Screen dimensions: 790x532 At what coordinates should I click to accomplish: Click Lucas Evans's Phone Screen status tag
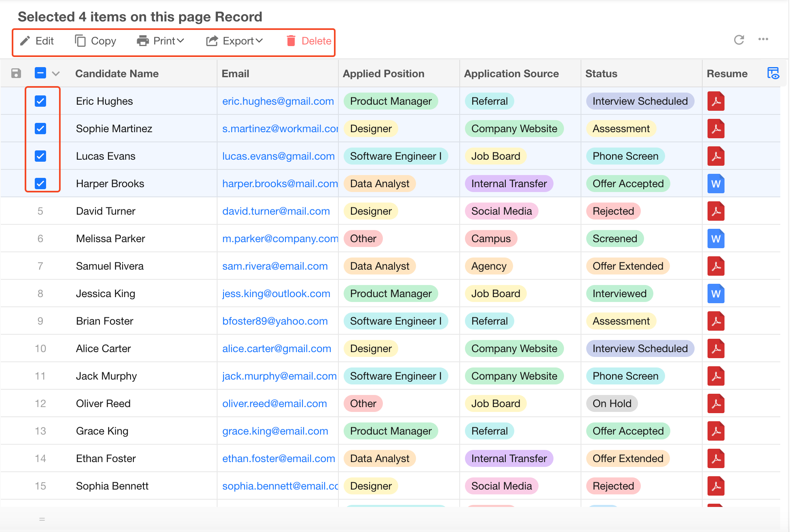pos(625,156)
